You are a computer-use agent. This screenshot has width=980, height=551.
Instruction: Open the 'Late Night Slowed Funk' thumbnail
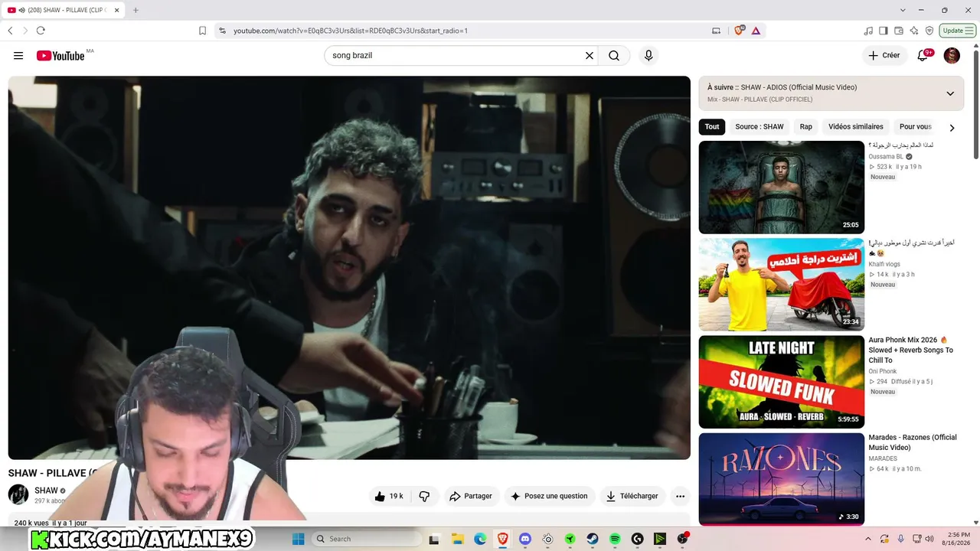[x=781, y=382]
